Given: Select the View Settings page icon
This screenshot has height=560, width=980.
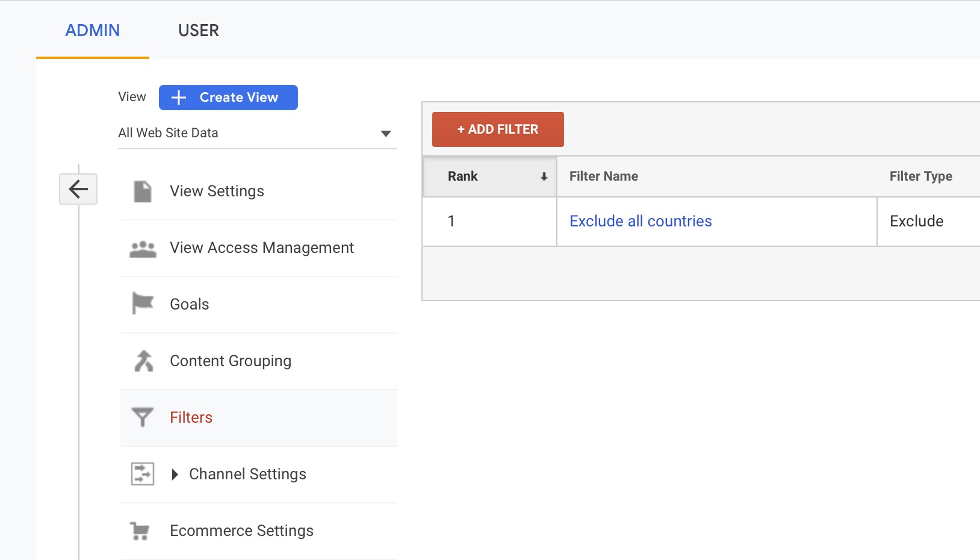Looking at the screenshot, I should pos(143,190).
